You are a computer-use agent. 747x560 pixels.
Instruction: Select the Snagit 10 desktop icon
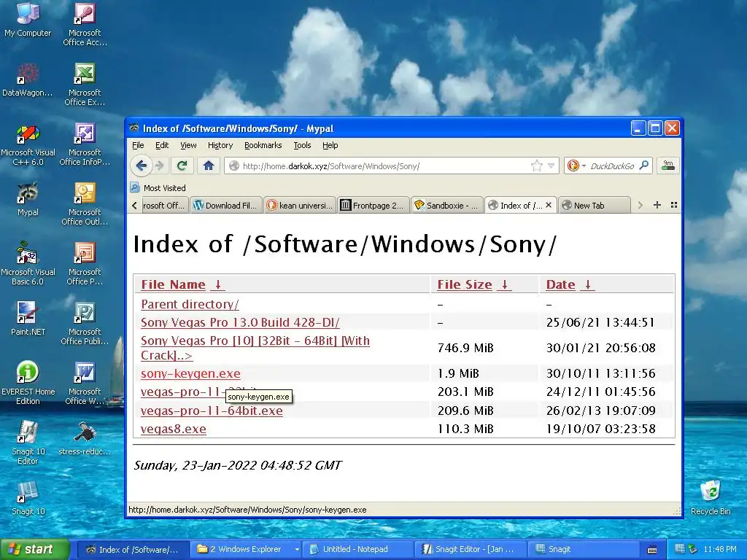click(28, 498)
